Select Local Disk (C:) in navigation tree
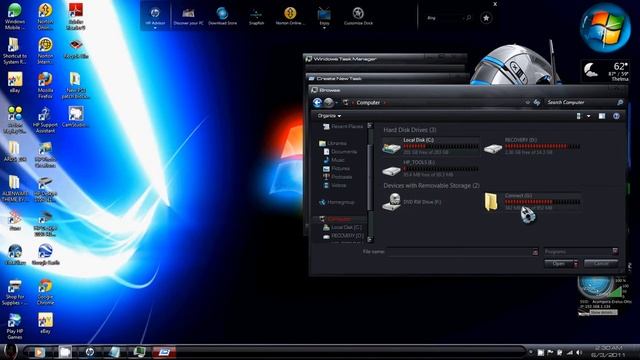The width and height of the screenshot is (640, 360). (x=342, y=227)
